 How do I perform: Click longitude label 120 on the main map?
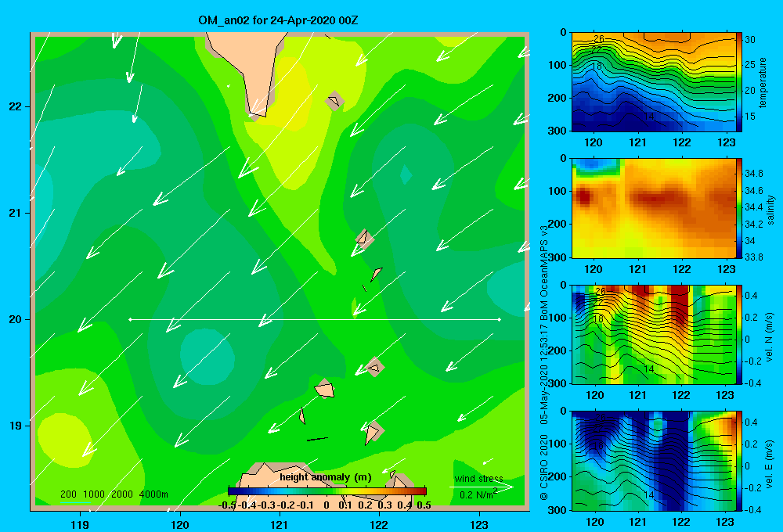[x=180, y=525]
